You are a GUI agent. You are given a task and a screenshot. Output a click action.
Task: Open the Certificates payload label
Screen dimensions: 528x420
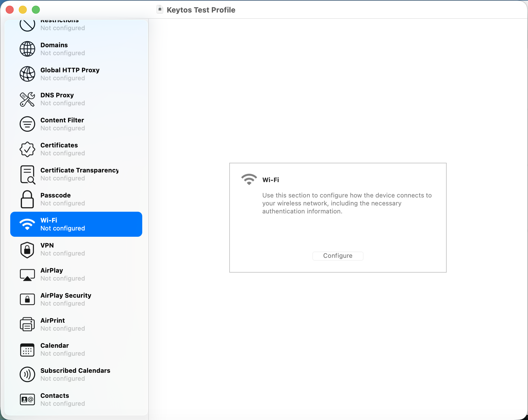59,145
